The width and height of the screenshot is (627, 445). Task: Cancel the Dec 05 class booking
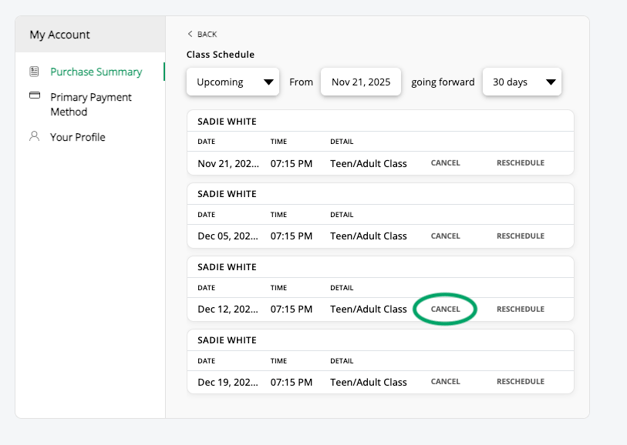coord(445,236)
